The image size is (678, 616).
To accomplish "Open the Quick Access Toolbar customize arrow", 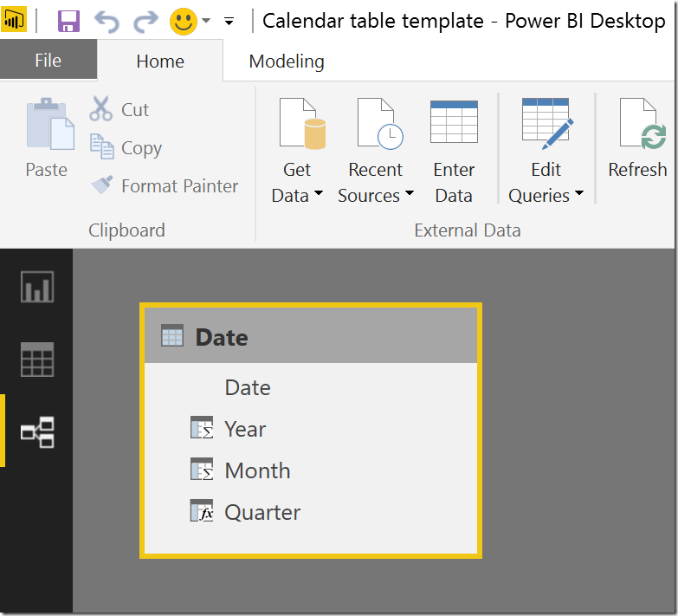I will pyautogui.click(x=229, y=22).
